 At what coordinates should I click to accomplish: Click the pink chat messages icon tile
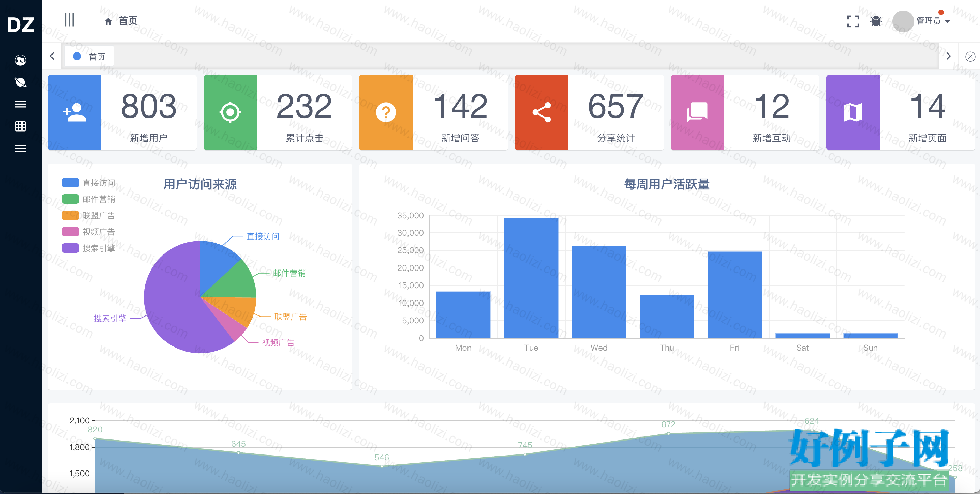(697, 112)
